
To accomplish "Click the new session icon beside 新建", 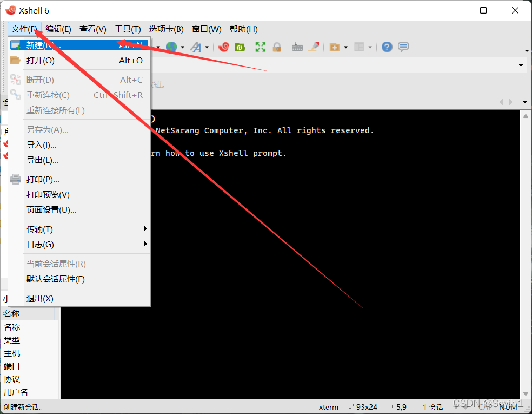I will click(x=16, y=45).
